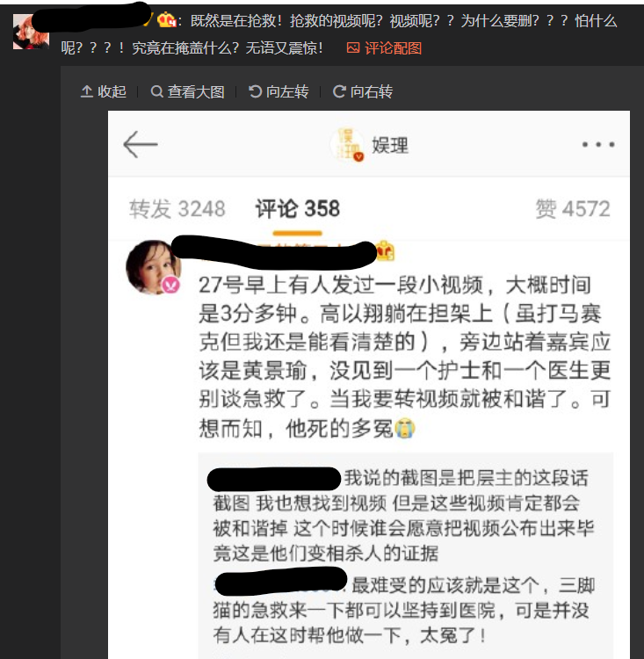The height and width of the screenshot is (659, 644).
Task: Click the pink rabbit badge on the avatar
Action: tap(171, 285)
